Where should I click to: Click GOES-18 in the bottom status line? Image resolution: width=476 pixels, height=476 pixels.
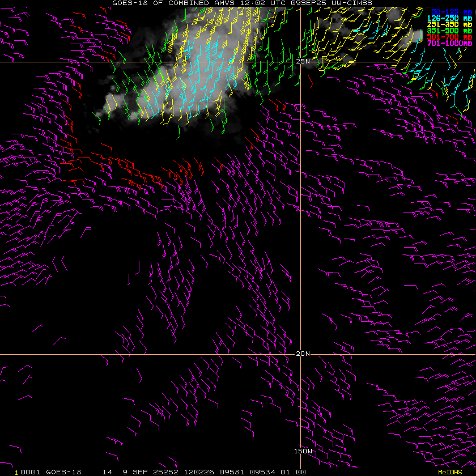63,472
